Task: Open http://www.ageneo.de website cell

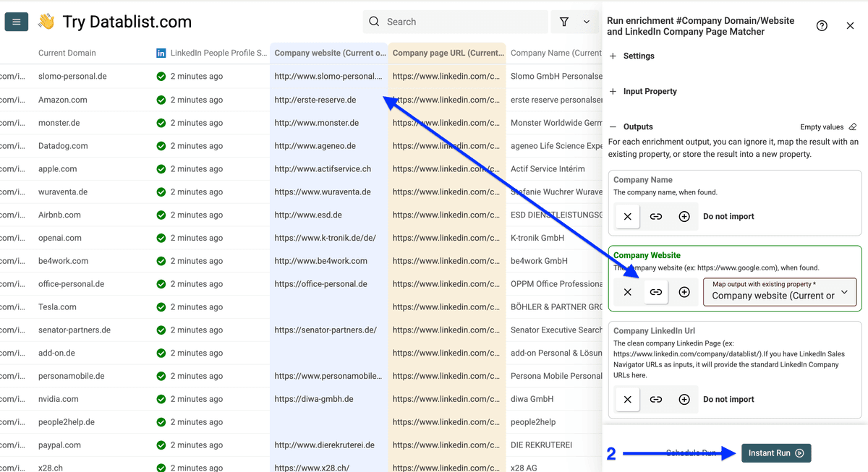Action: [315, 146]
